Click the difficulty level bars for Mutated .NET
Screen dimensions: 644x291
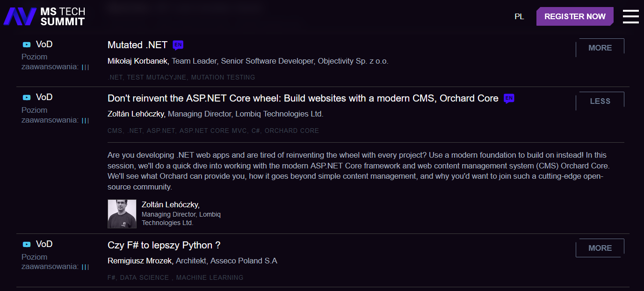85,67
